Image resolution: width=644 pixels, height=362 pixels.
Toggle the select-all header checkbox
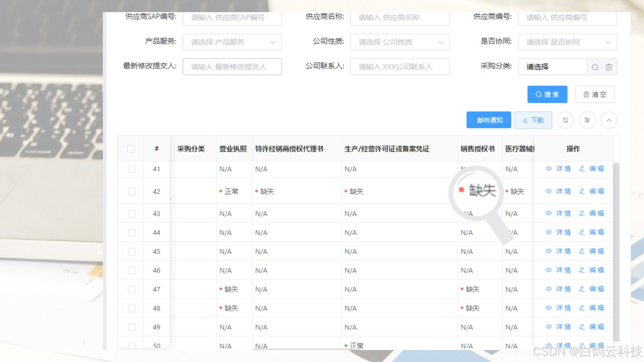coord(131,149)
